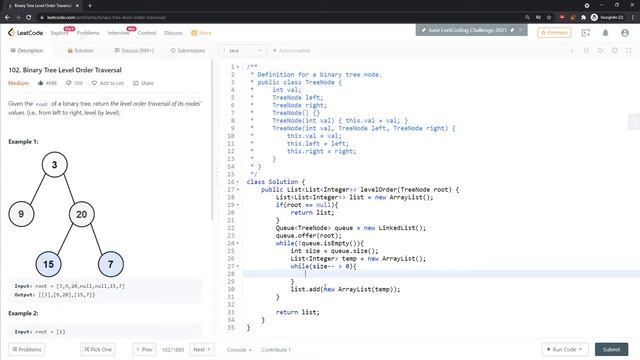The height and width of the screenshot is (360, 640).
Task: Open the browser extensions puzzle icon
Action: [583, 17]
